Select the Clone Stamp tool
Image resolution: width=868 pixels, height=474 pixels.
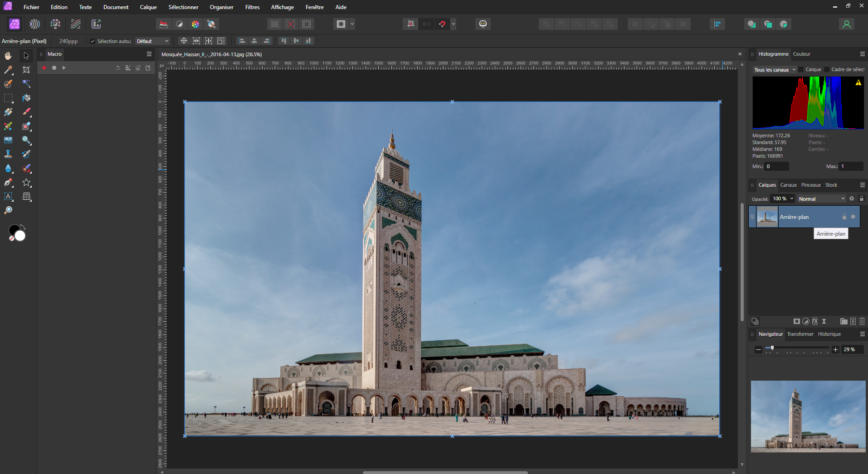(x=8, y=154)
